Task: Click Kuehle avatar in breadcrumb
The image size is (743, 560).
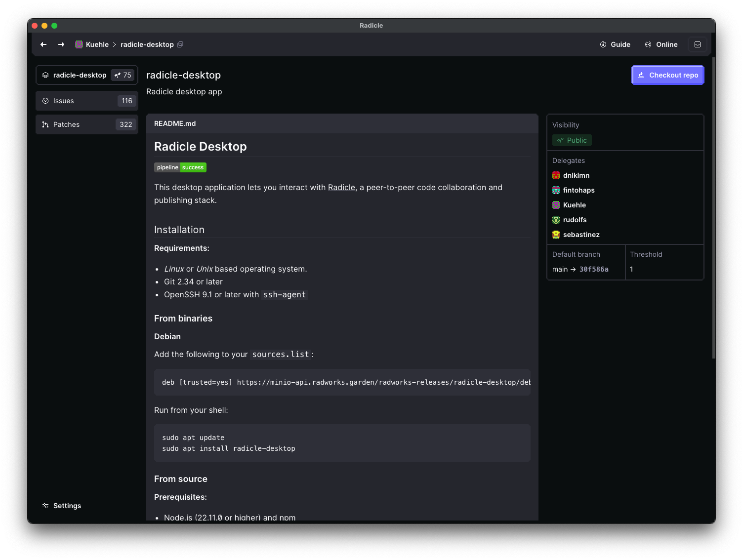Action: pyautogui.click(x=79, y=44)
